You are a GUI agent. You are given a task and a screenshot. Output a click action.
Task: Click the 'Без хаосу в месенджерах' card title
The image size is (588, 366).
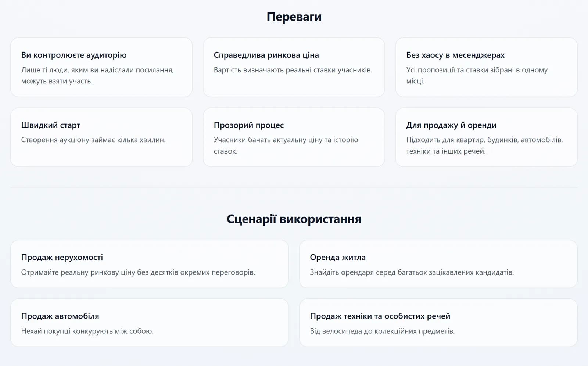[x=455, y=55]
